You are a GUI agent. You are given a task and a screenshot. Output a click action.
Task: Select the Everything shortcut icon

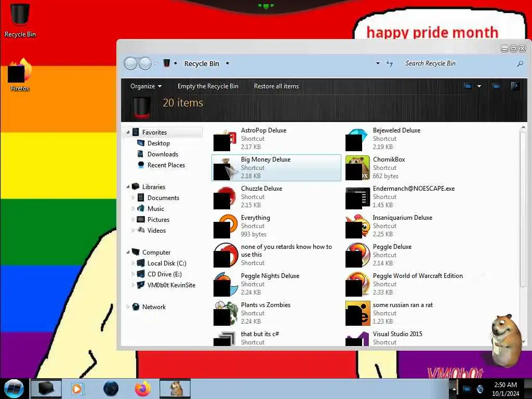(x=225, y=227)
